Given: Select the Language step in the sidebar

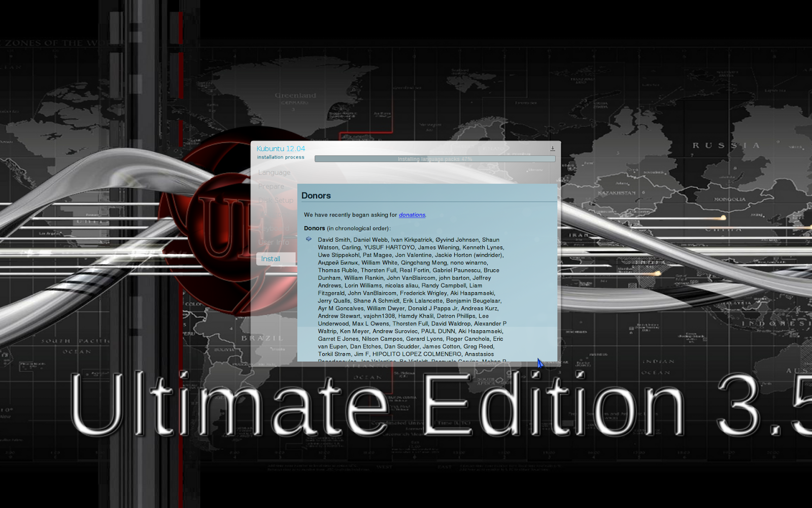Looking at the screenshot, I should 274,173.
